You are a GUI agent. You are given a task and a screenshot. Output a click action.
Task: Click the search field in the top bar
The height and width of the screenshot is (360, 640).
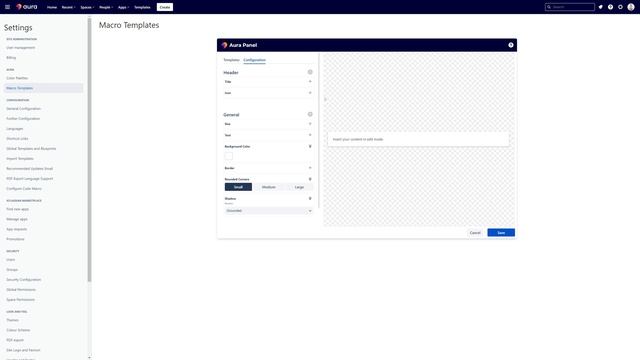click(570, 7)
